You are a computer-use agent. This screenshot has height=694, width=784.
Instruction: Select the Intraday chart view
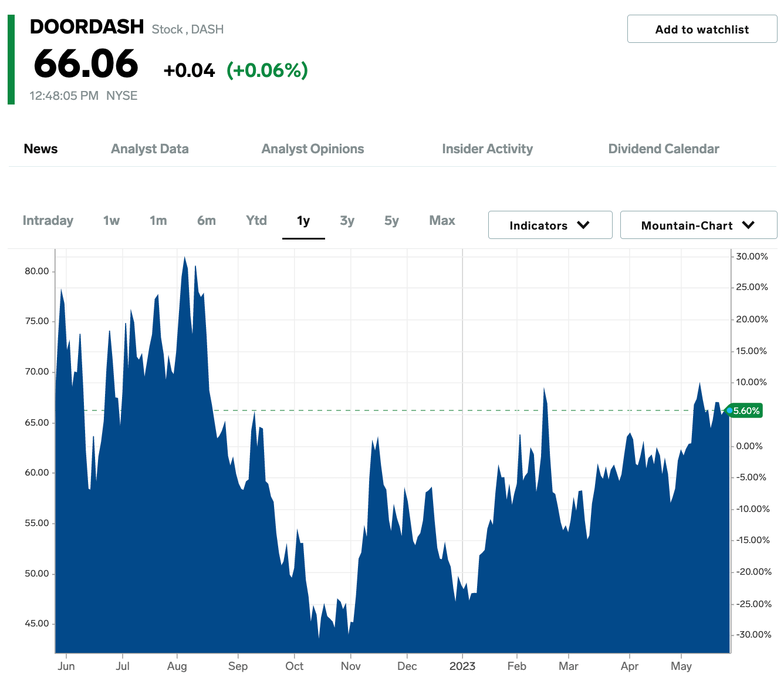point(48,221)
